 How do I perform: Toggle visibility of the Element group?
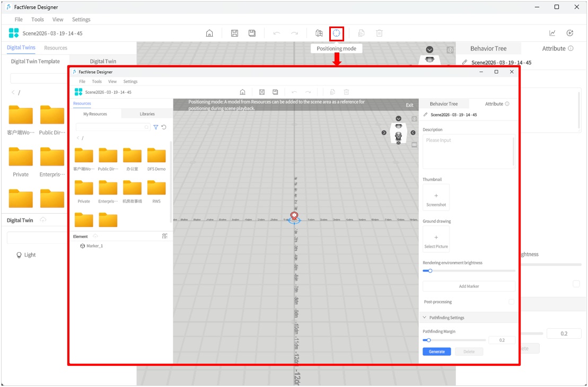click(95, 236)
